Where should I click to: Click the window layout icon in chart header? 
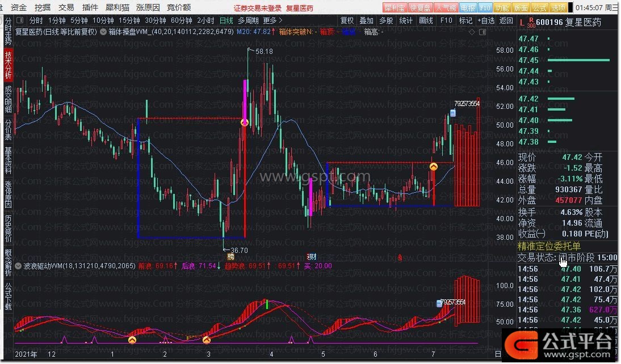(482, 32)
